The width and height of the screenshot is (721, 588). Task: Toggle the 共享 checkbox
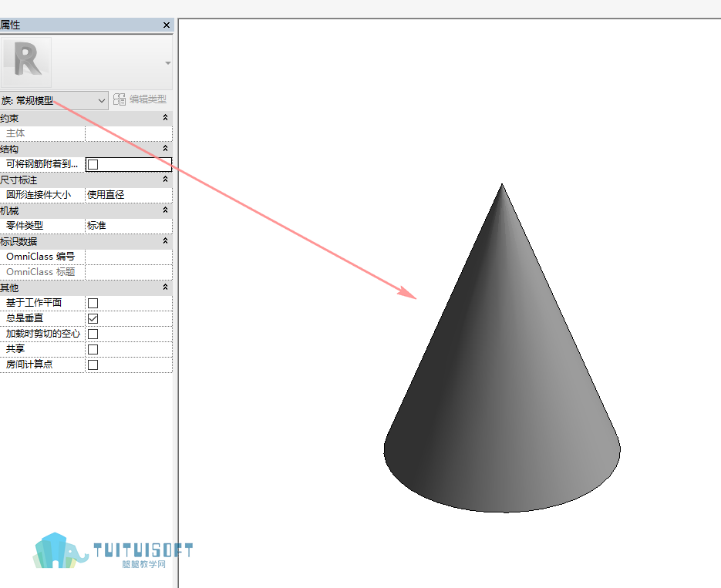(93, 350)
